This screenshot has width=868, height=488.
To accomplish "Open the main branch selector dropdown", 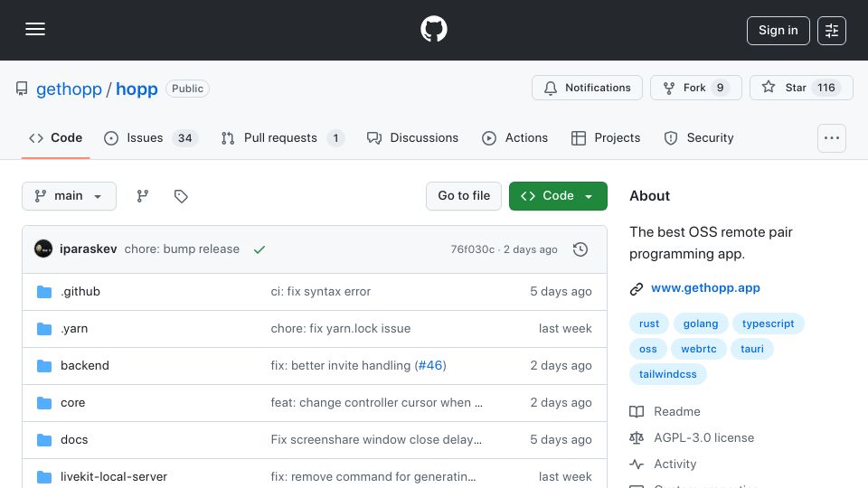I will pos(70,196).
